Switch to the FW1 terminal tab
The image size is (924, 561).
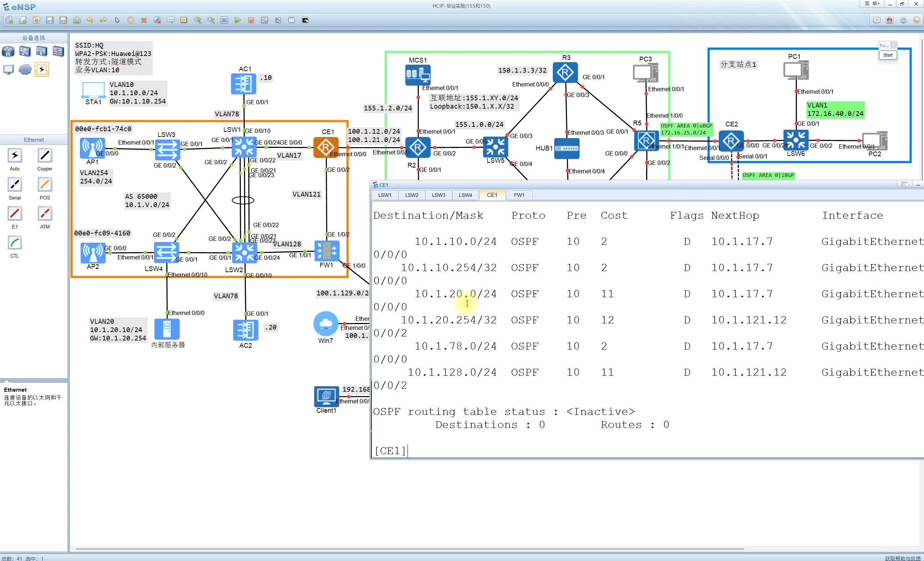pyautogui.click(x=519, y=195)
